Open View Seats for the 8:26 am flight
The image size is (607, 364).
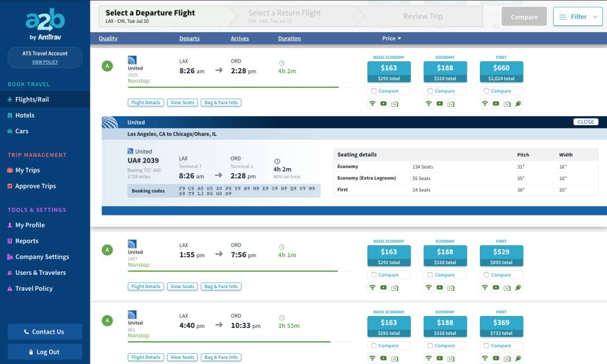182,102
